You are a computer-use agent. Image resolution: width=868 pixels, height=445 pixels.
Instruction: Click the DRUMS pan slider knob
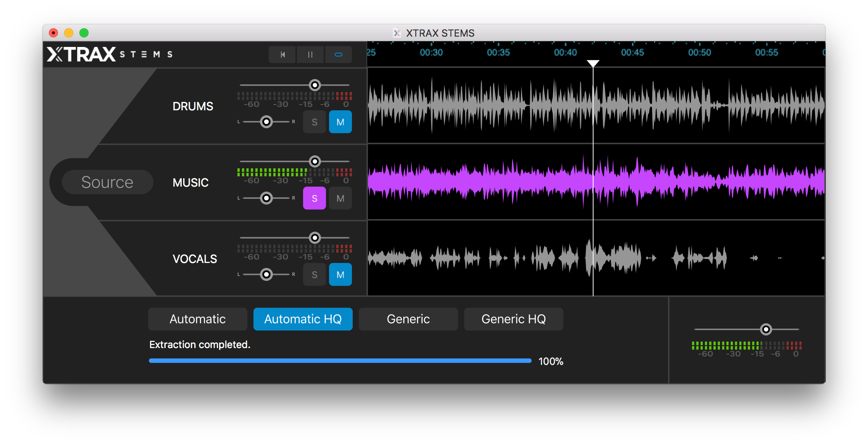(x=266, y=122)
